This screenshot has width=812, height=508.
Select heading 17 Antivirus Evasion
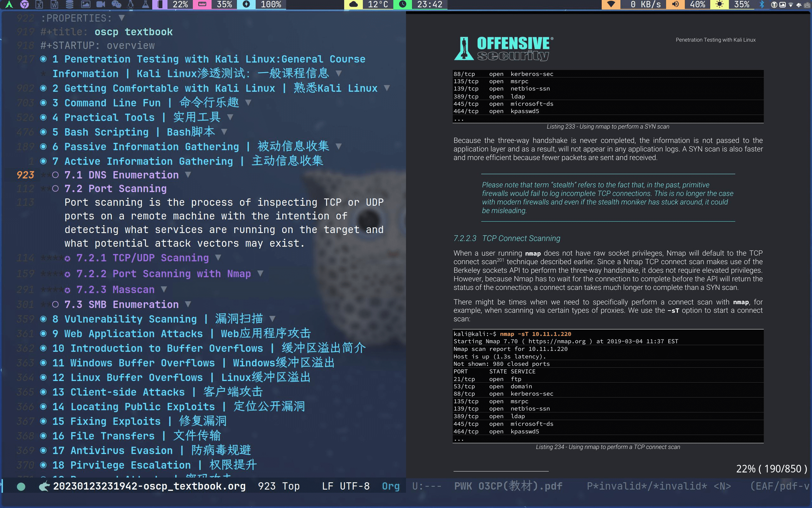pyautogui.click(x=152, y=450)
